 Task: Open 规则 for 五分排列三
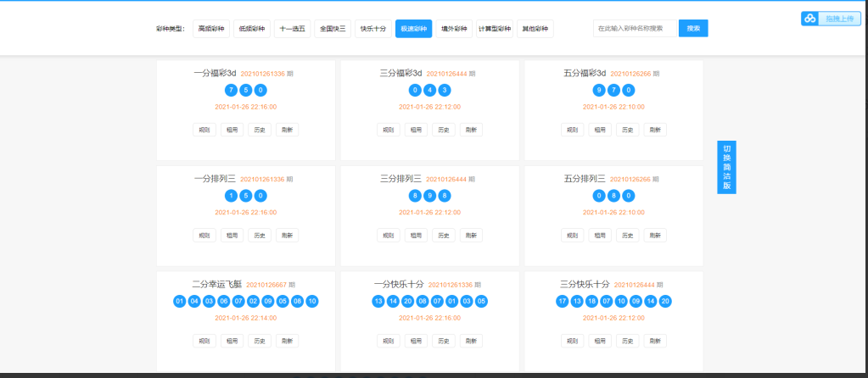point(573,236)
